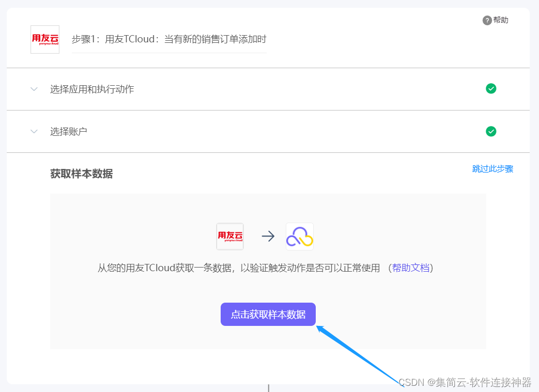Click the 帮助 question mark icon

point(487,20)
